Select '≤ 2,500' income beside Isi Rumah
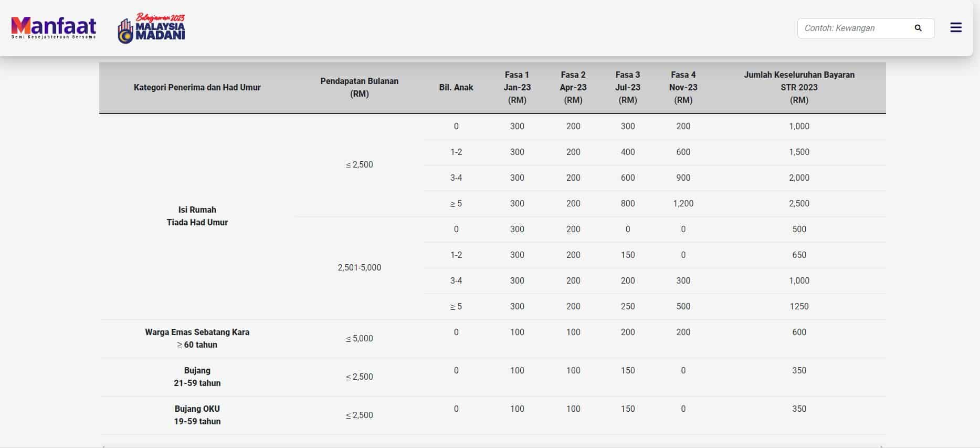Image resolution: width=980 pixels, height=448 pixels. [360, 164]
